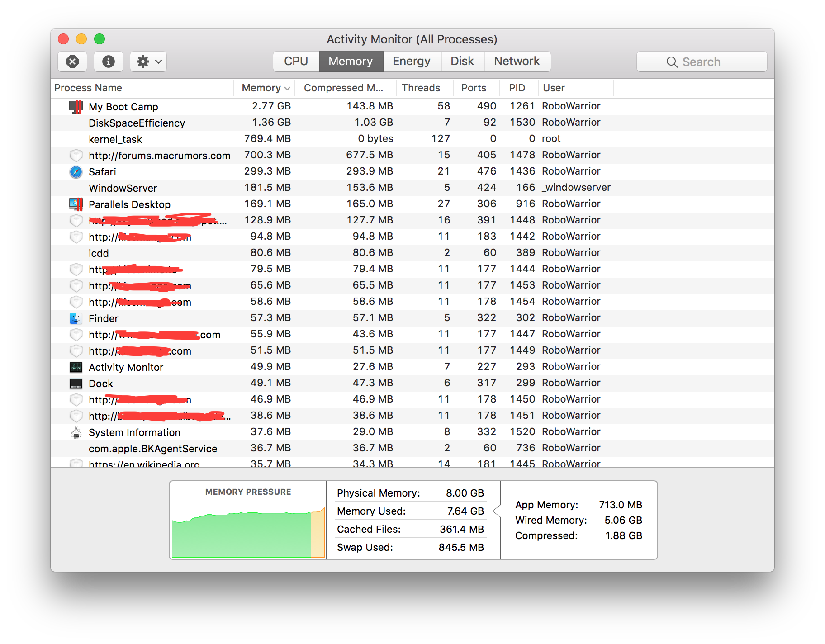The height and width of the screenshot is (644, 825).
Task: Select the WindowServer process
Action: 412,188
